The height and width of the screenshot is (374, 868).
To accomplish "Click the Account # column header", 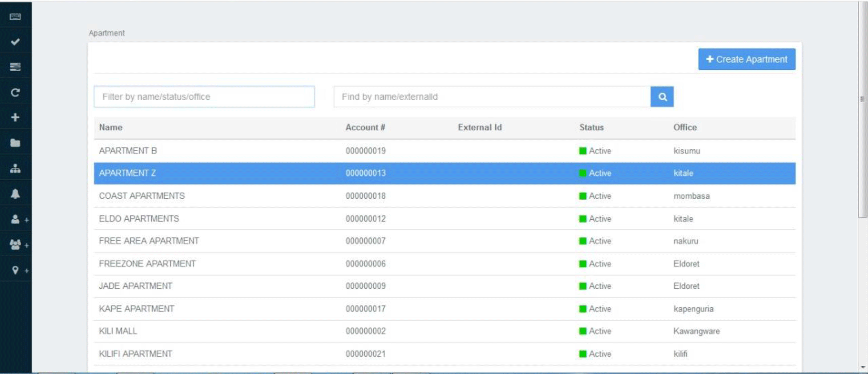I will pos(365,127).
